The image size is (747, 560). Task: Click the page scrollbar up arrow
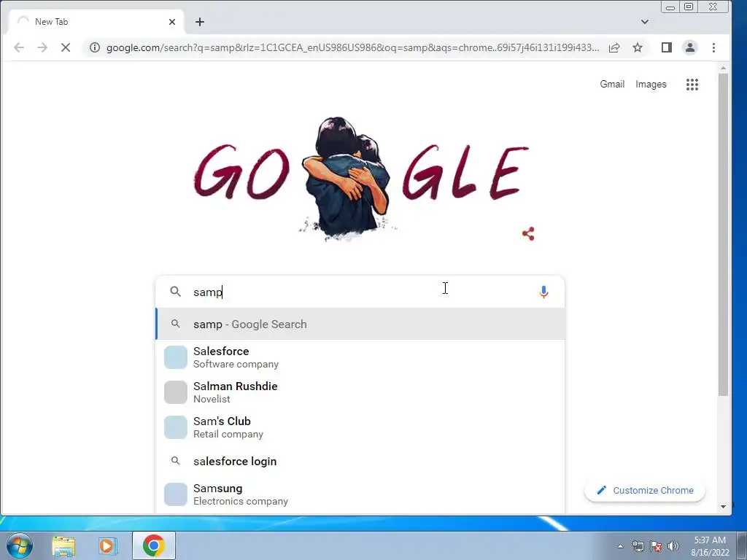(x=723, y=68)
